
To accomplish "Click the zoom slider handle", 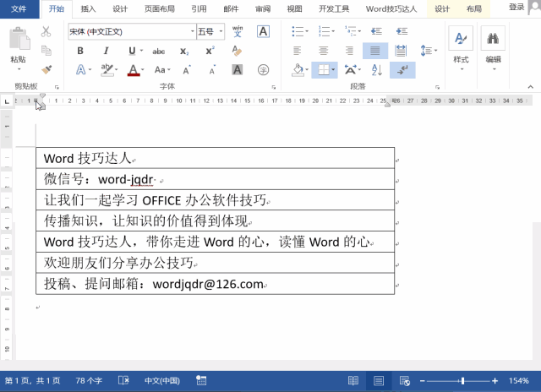I will coord(462,381).
